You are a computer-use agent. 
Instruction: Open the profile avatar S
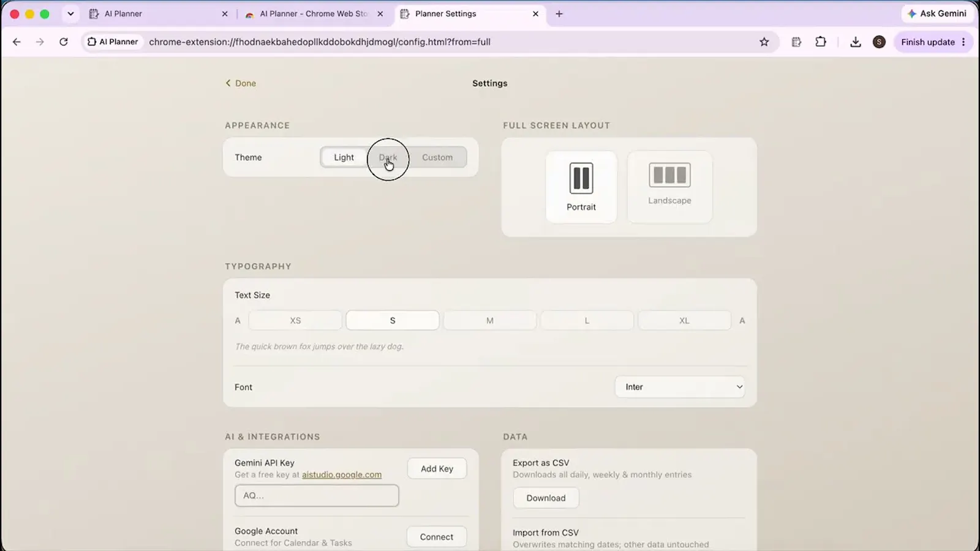tap(879, 42)
